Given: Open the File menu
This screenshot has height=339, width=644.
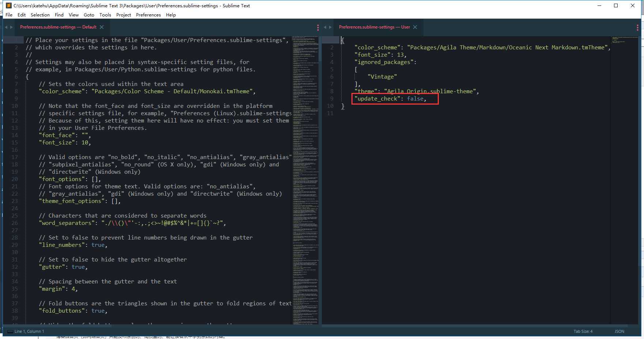Looking at the screenshot, I should click(x=9, y=15).
